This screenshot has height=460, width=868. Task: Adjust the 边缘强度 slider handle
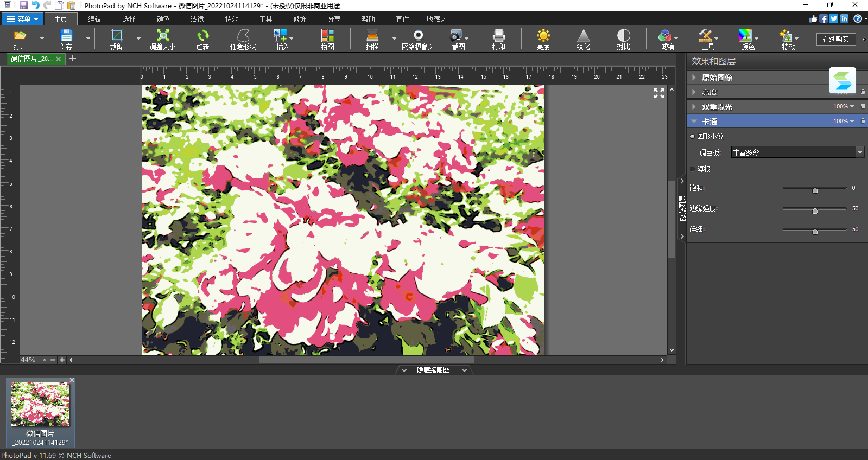tap(815, 210)
